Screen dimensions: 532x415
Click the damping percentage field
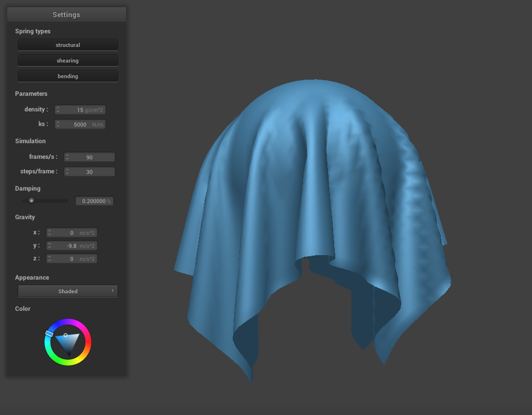coord(94,201)
